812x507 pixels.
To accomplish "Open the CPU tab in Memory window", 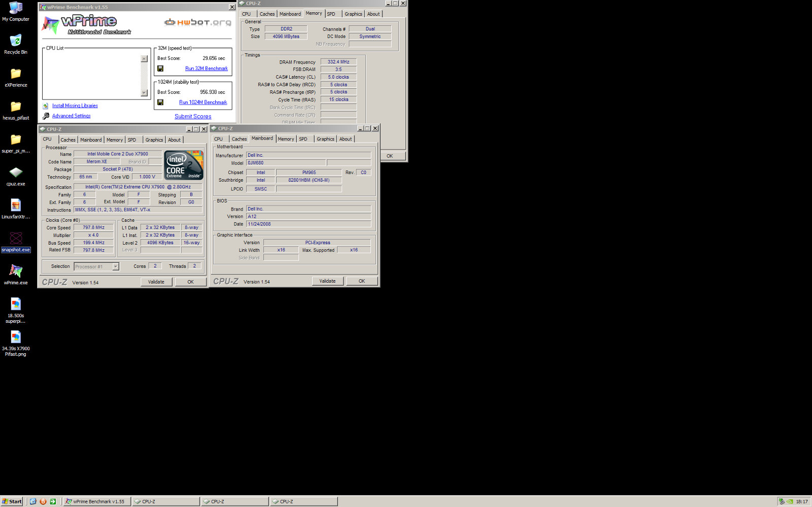I will point(246,14).
